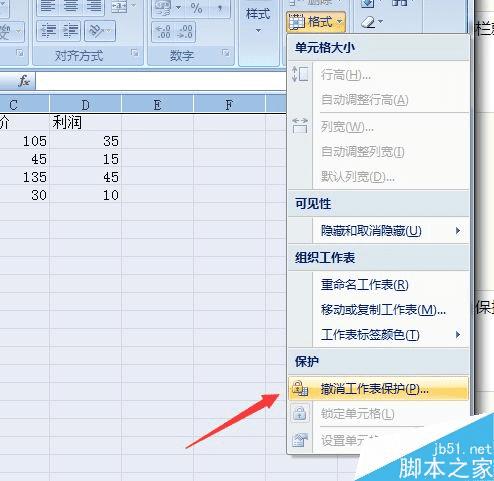This screenshot has height=481, width=494.
Task: Click the row height icon in menu
Action: coord(300,74)
